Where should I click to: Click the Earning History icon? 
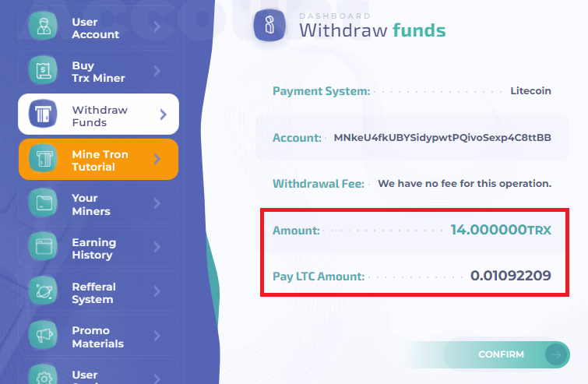tap(43, 248)
